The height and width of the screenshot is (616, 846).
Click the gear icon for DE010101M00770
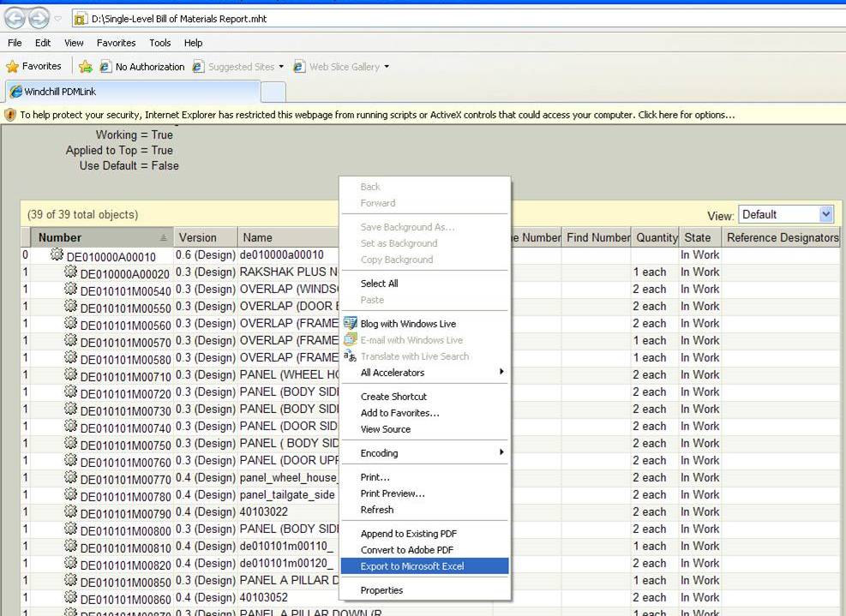click(x=70, y=477)
